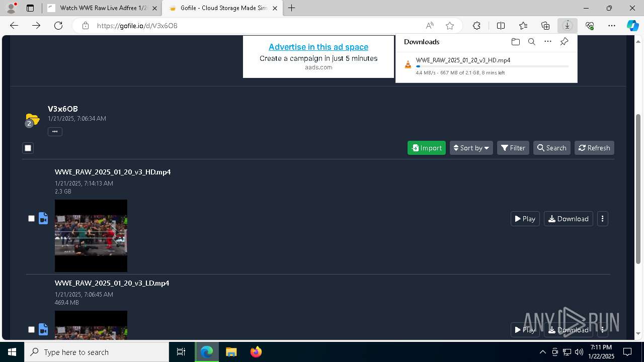The width and height of the screenshot is (644, 362).
Task: Follow Advertise in this ad space link
Action: (318, 47)
